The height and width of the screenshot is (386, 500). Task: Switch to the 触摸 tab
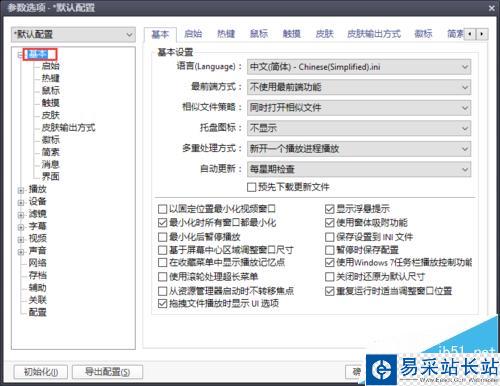coord(291,34)
